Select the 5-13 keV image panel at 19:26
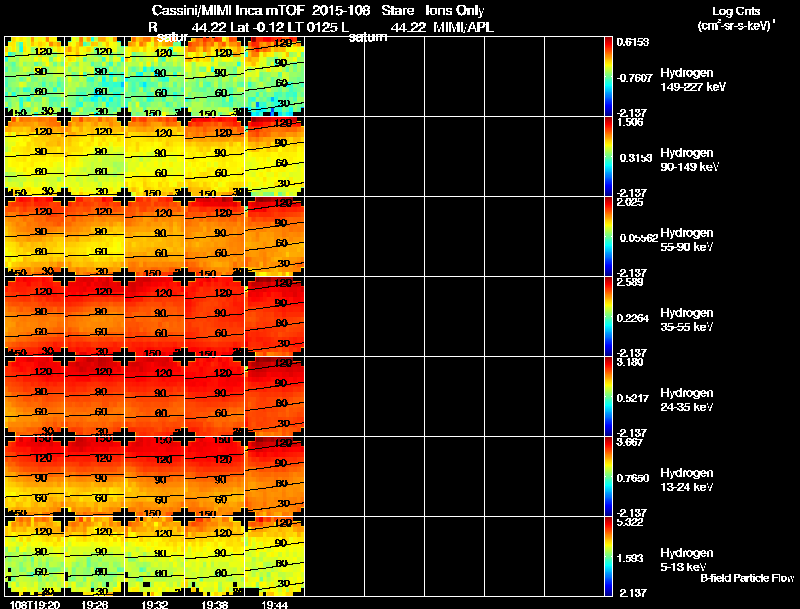 pos(94,556)
